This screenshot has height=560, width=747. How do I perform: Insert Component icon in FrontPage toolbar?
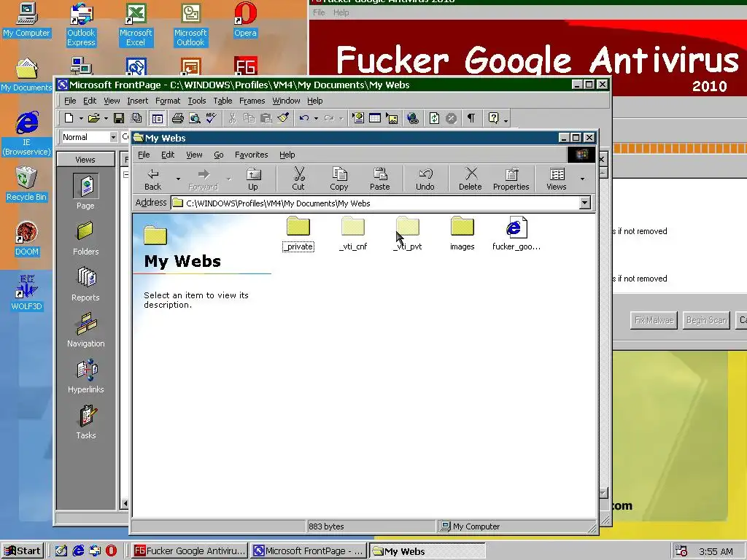[358, 117]
